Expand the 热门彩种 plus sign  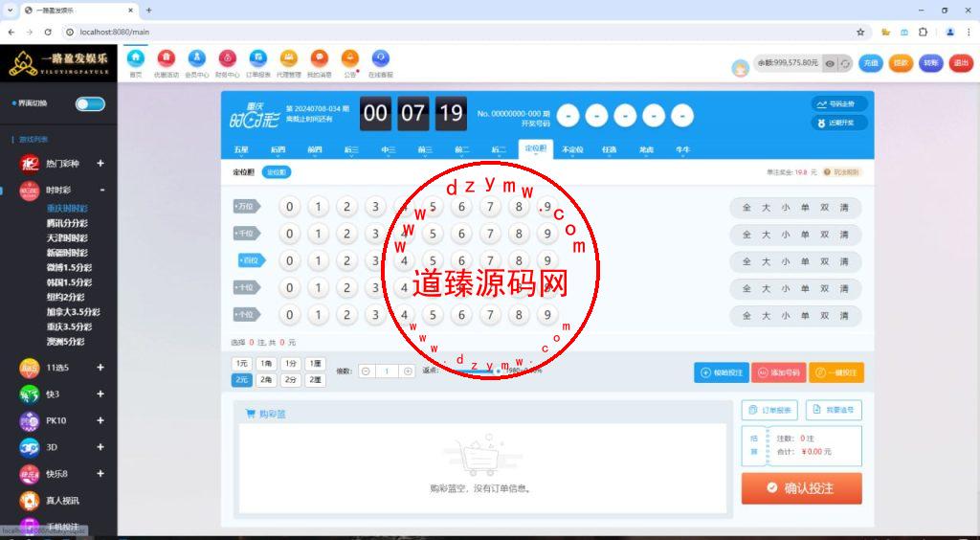pyautogui.click(x=100, y=163)
